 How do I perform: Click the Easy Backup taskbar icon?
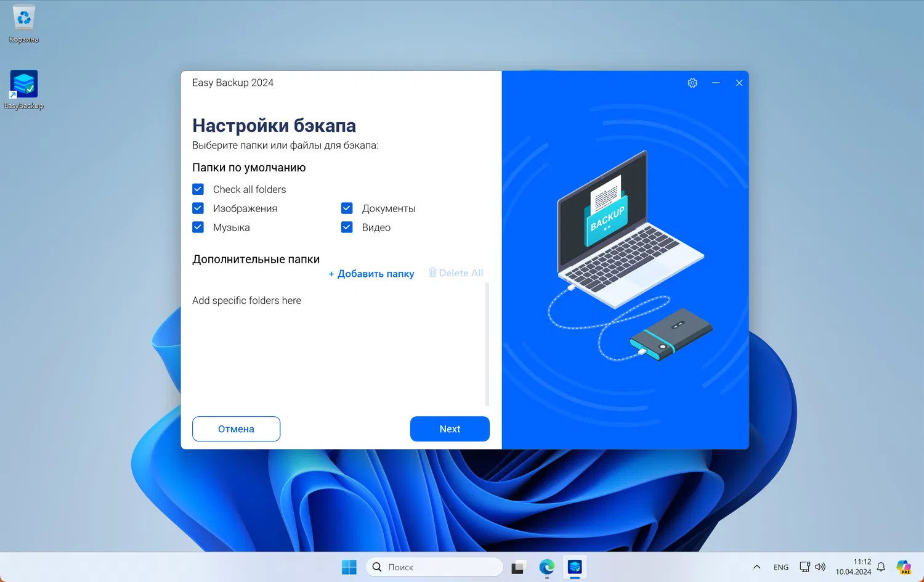575,567
